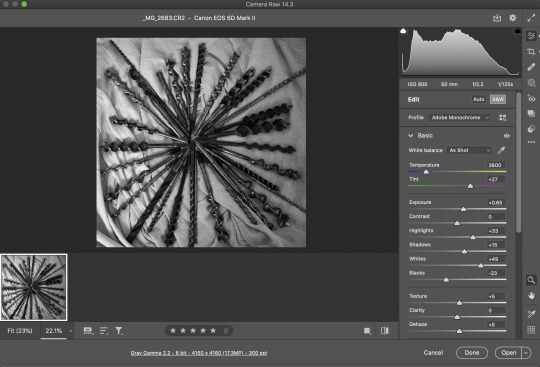Open the zoom level dropdown arrow
Viewport: 540px width, 367px height.
[71, 331]
